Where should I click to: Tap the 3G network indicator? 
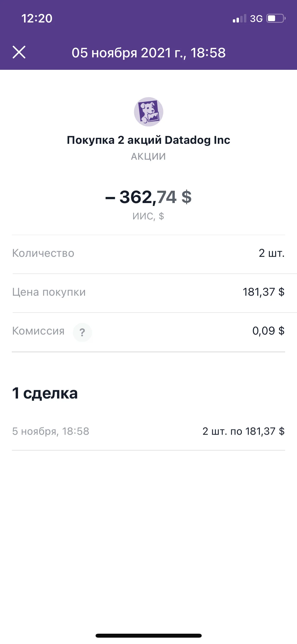256,19
